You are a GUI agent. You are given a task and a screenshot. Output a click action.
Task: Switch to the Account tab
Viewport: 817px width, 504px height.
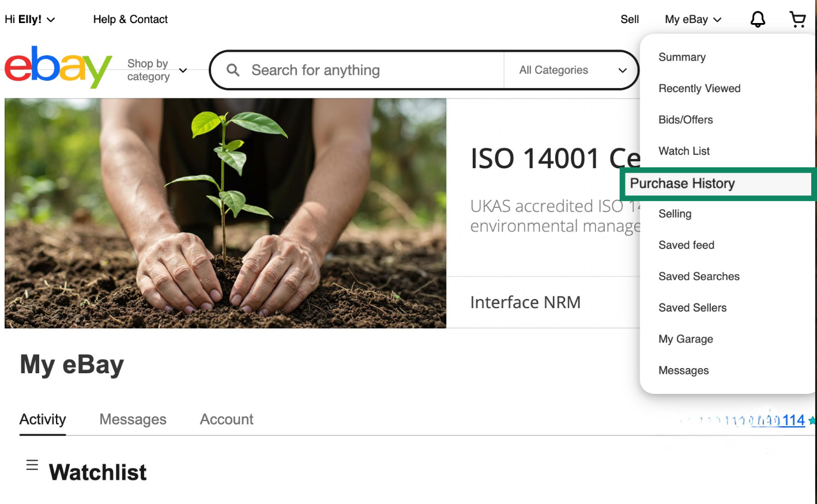(x=227, y=419)
